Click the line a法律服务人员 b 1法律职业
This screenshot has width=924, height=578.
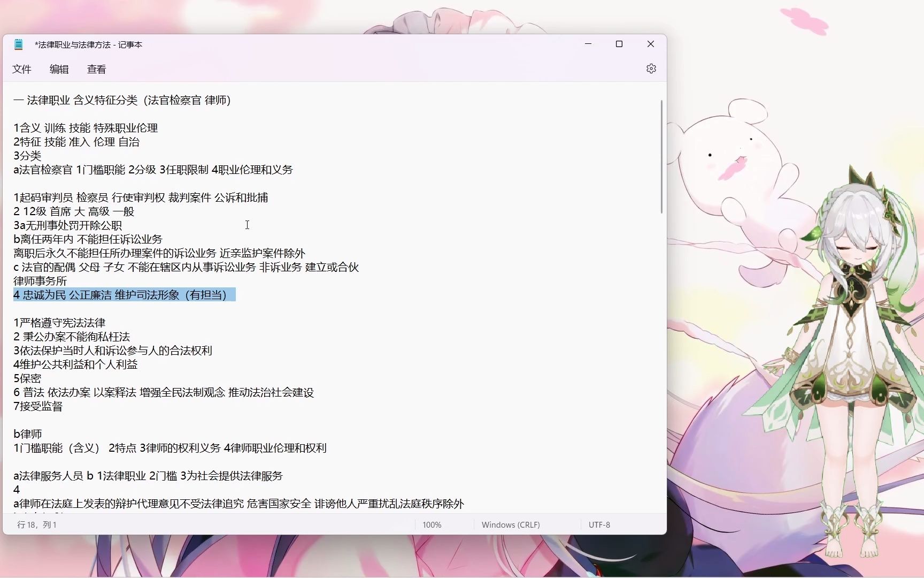point(148,476)
